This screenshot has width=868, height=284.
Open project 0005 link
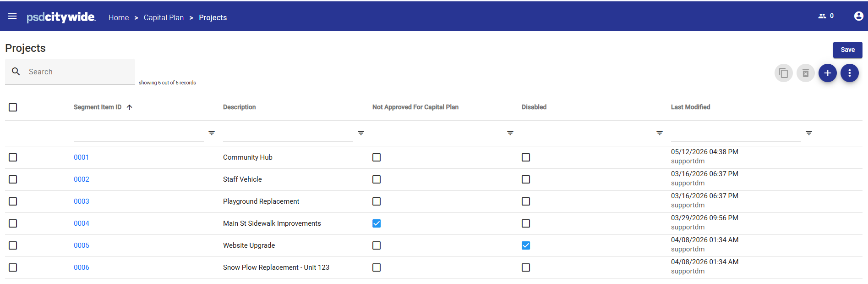pos(82,245)
